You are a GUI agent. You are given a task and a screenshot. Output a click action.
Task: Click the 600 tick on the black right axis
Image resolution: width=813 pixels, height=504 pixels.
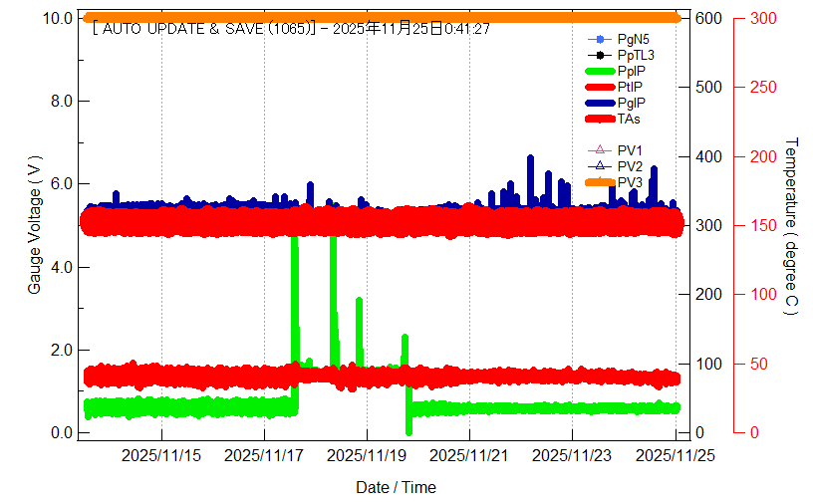pos(708,18)
